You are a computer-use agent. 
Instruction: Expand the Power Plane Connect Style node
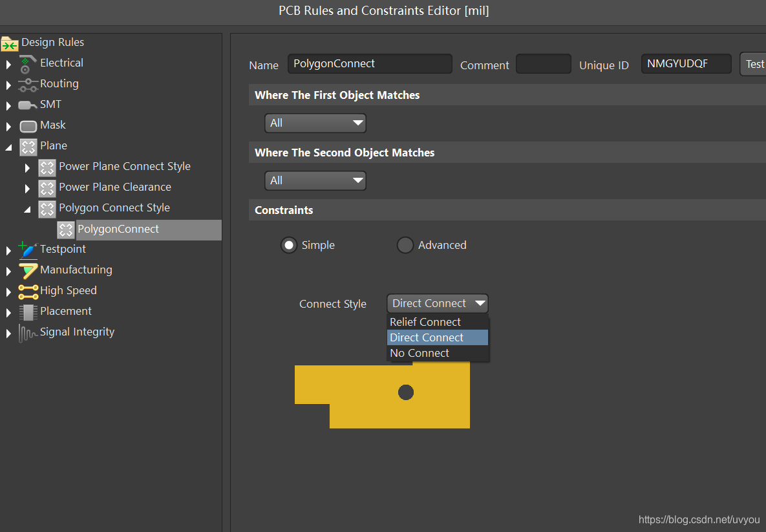click(x=27, y=167)
